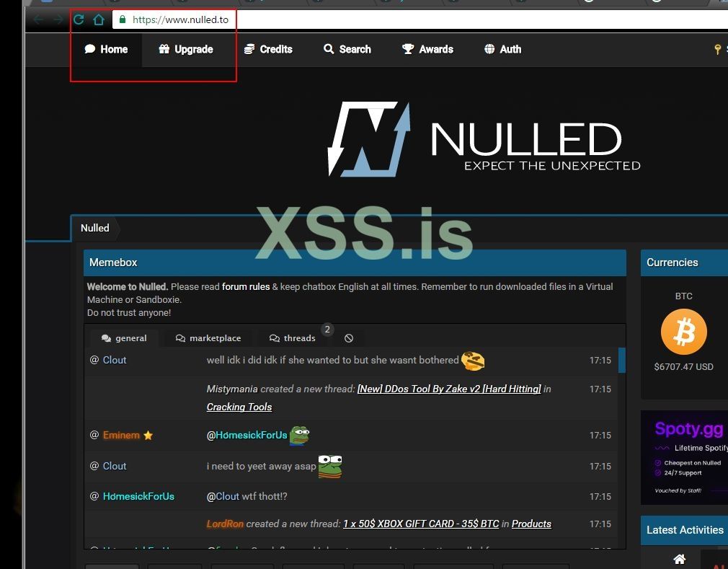Switch to the marketplace chat tab
This screenshot has height=569, width=728.
pyautogui.click(x=208, y=338)
